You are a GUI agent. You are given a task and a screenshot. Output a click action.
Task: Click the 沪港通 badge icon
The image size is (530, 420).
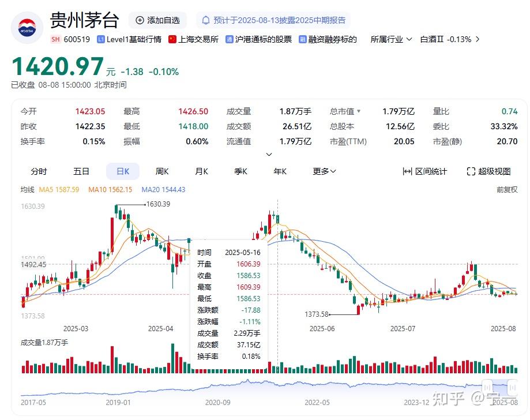pyautogui.click(x=229, y=39)
